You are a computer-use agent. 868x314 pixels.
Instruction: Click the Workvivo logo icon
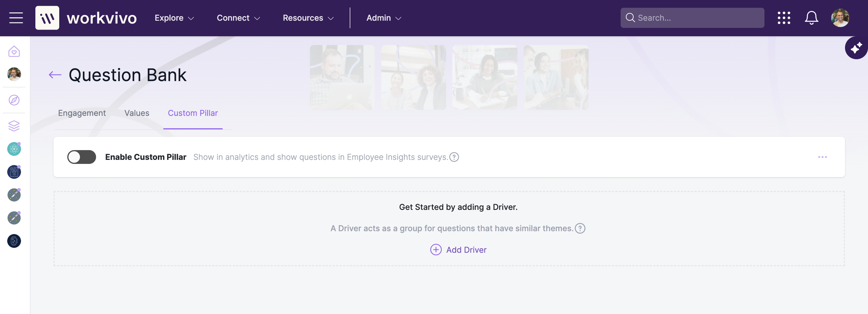tap(47, 18)
